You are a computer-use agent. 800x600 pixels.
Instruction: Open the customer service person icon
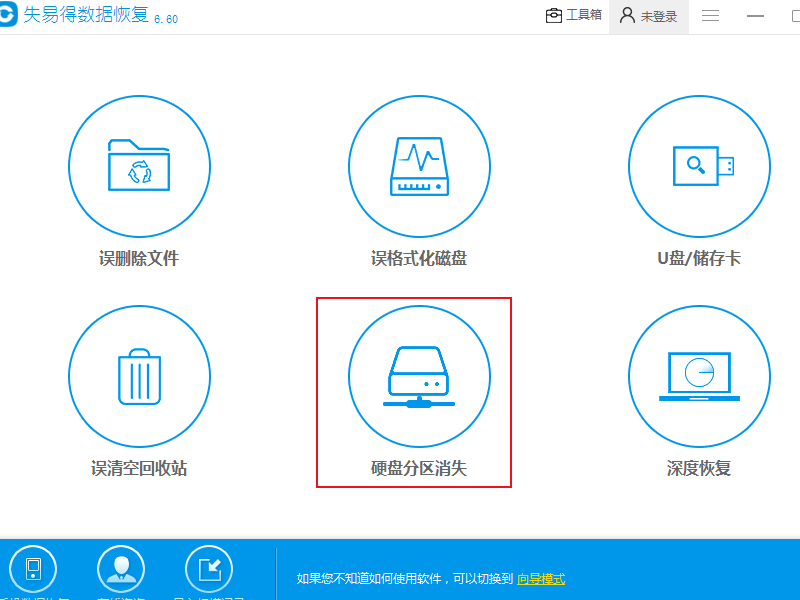point(121,569)
